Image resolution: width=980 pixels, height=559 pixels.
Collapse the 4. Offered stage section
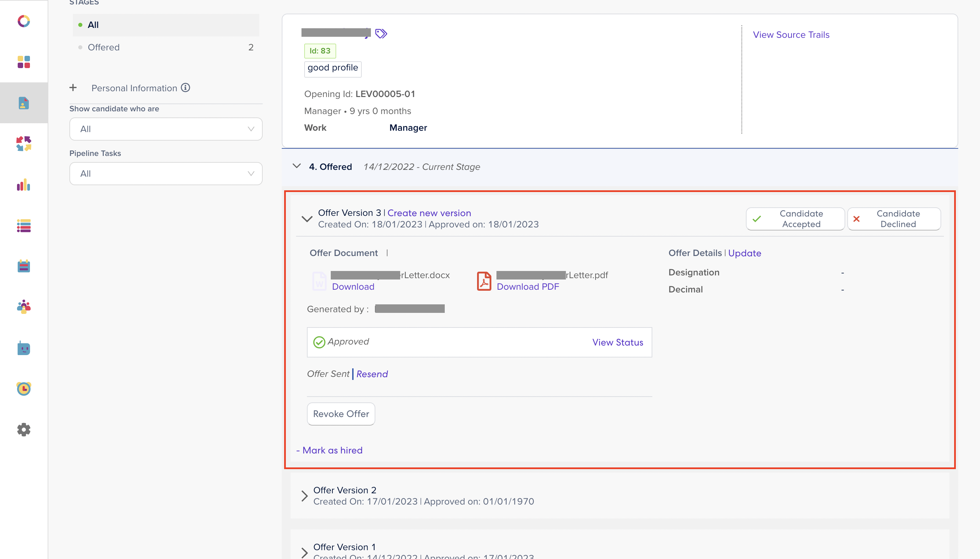coord(297,166)
